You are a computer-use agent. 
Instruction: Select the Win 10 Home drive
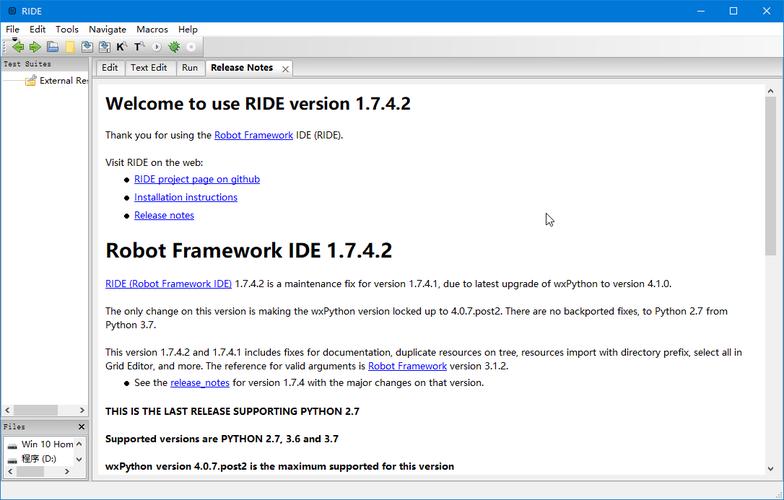(47, 444)
